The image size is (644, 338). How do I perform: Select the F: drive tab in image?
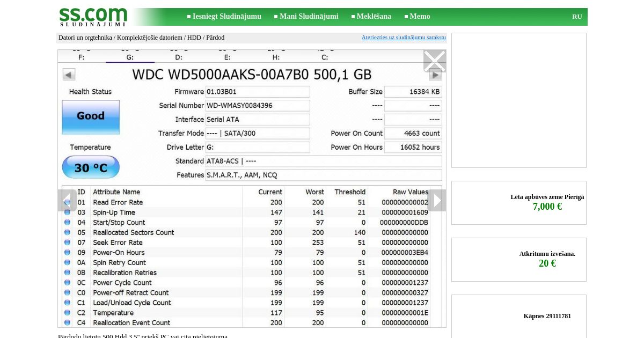82,57
